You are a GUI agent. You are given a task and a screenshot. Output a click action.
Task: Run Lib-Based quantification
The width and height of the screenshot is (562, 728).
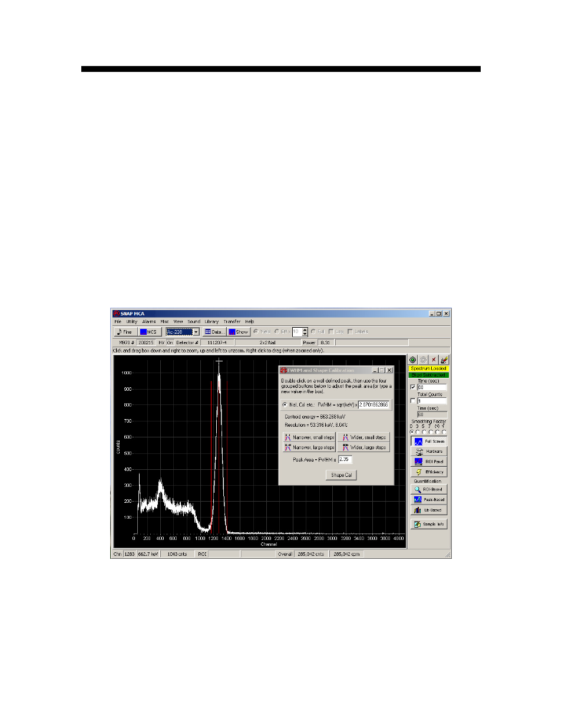pyautogui.click(x=429, y=510)
